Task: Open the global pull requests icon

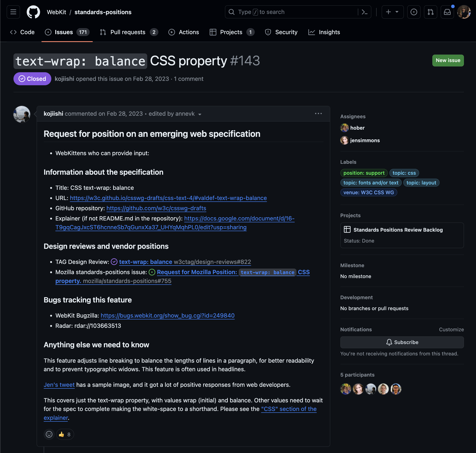Action: (x=430, y=12)
